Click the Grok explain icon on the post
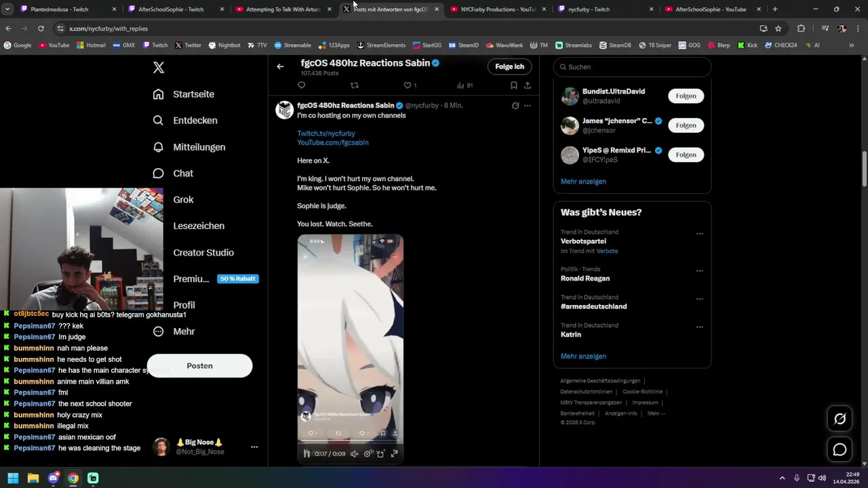Viewport: 868px width, 488px height. pyautogui.click(x=515, y=106)
